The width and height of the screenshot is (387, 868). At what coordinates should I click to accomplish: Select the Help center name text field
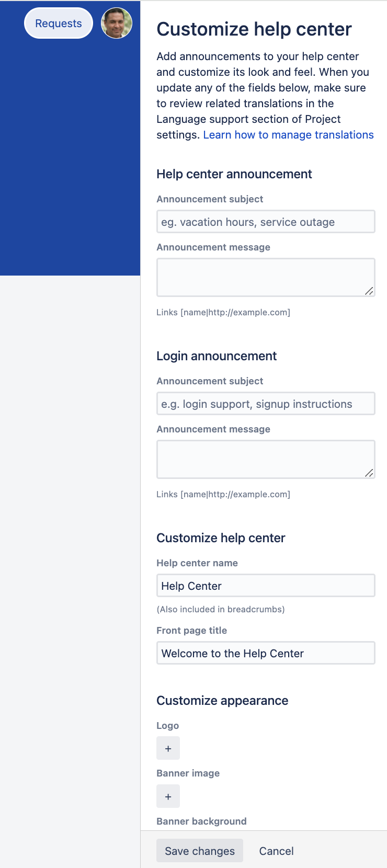pos(266,586)
